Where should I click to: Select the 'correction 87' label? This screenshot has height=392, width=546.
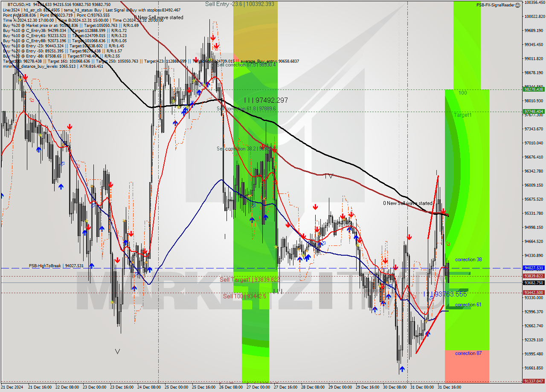(x=468, y=353)
